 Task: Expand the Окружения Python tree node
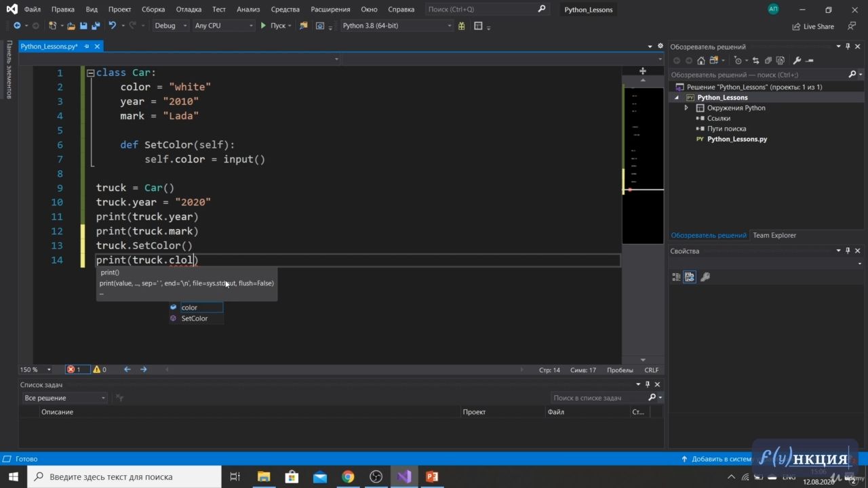click(x=686, y=108)
